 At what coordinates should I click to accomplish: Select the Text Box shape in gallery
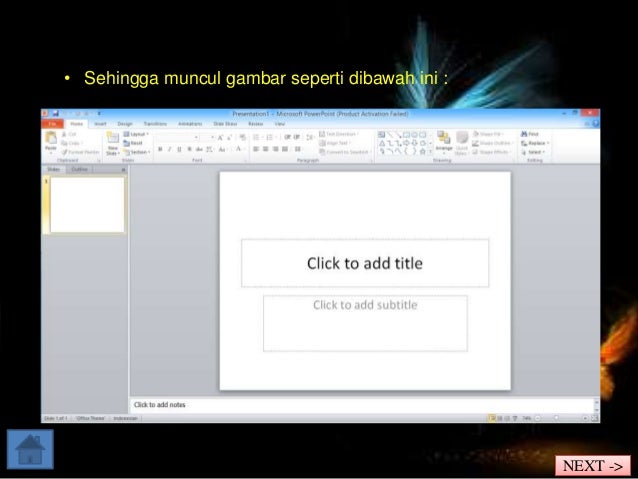[381, 134]
